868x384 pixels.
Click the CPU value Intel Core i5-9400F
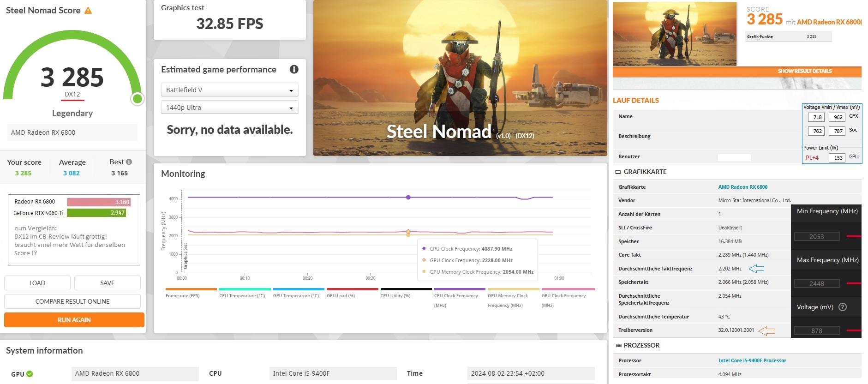tap(333, 373)
